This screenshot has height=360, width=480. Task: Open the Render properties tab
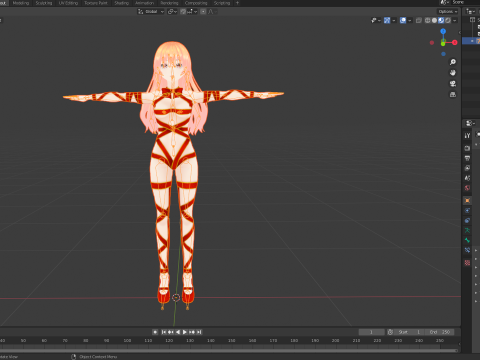(x=467, y=148)
